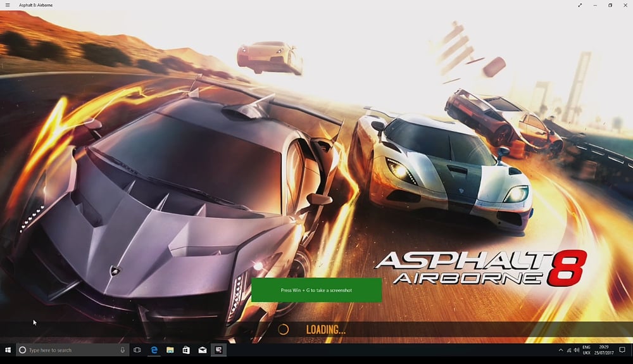Viewport: 633px width, 364px height.
Task: Click the green 'Press Win + G' notification banner
Action: pyautogui.click(x=316, y=290)
